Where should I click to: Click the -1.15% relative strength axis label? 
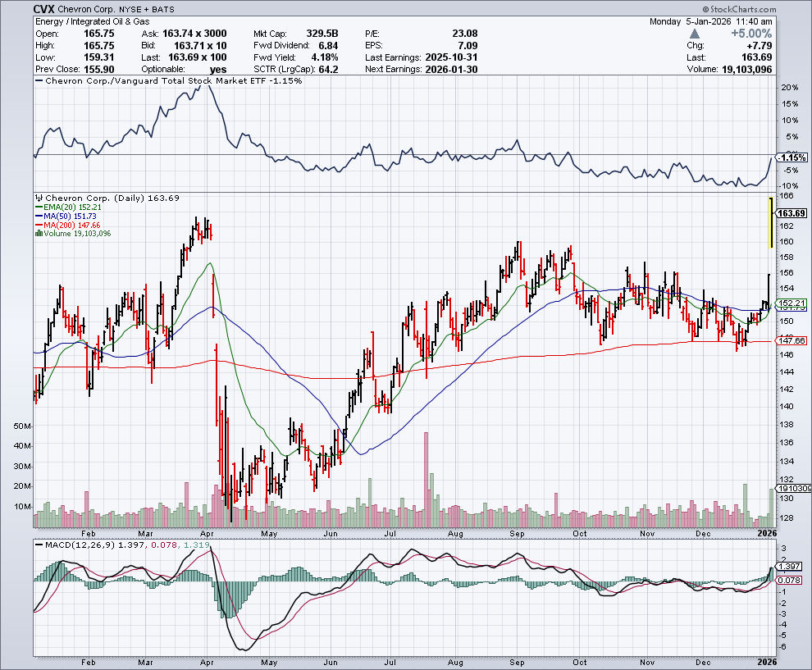point(791,157)
